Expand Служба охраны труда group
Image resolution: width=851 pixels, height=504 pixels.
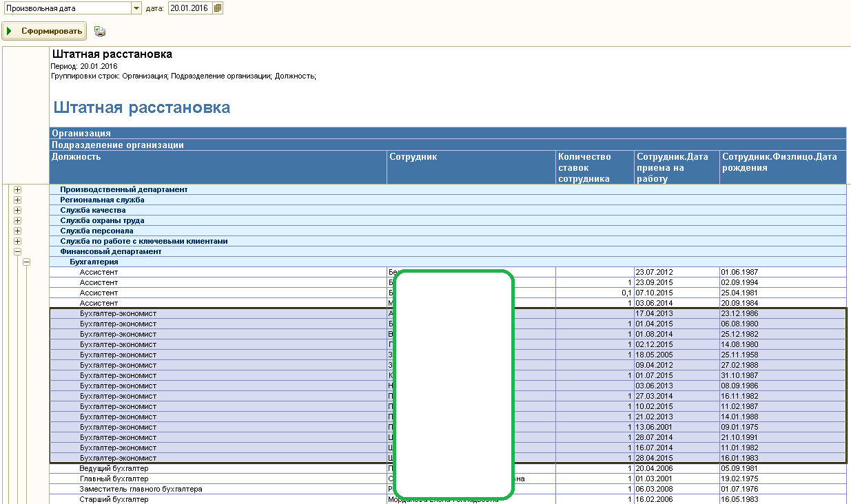[x=18, y=220]
